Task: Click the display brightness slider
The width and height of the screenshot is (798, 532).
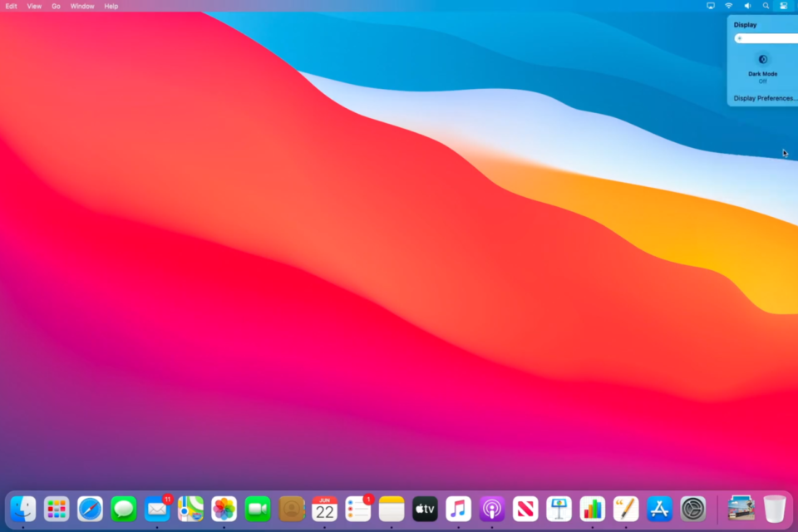Action: [x=766, y=38]
